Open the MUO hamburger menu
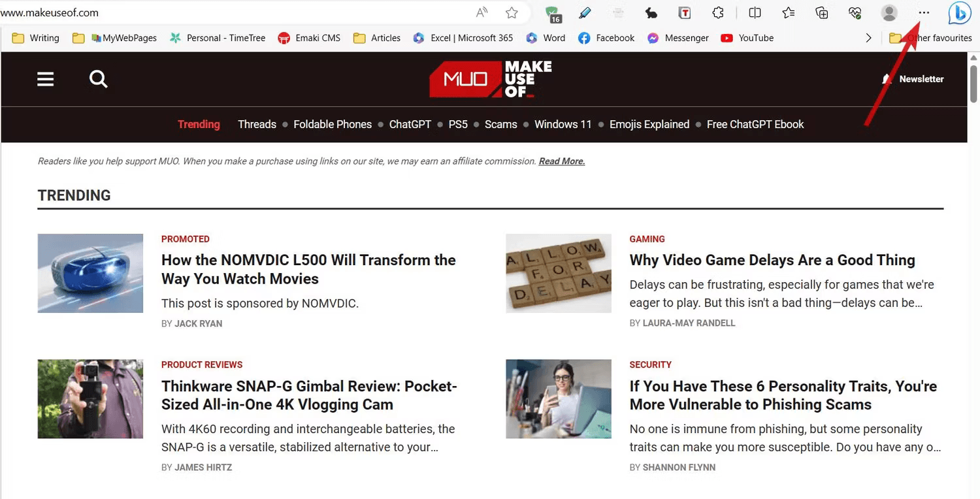The width and height of the screenshot is (980, 499). tap(45, 79)
